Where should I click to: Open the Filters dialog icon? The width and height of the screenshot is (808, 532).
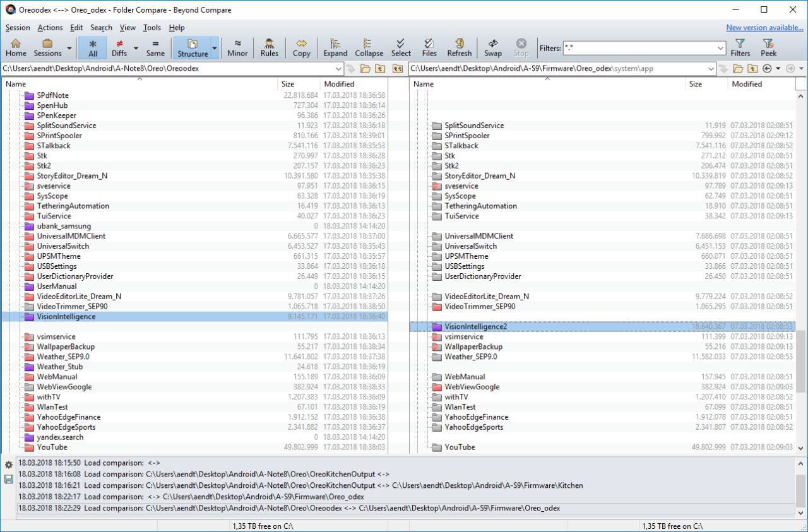(740, 48)
